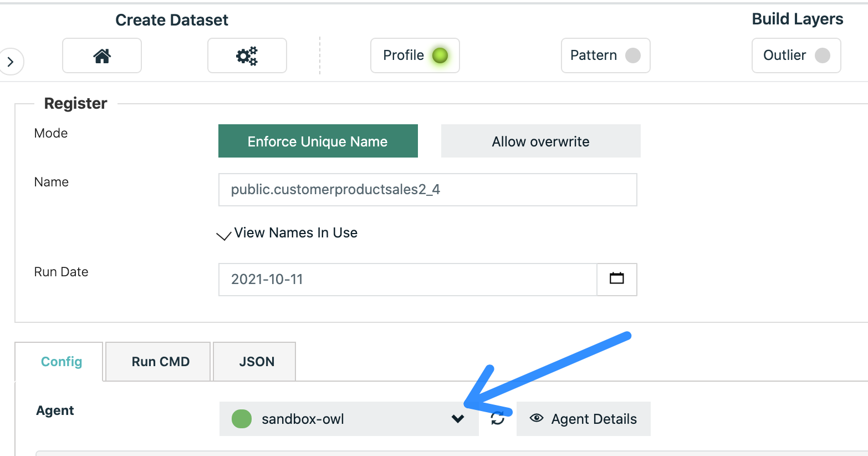
Task: Select the Config tab
Action: (x=61, y=362)
